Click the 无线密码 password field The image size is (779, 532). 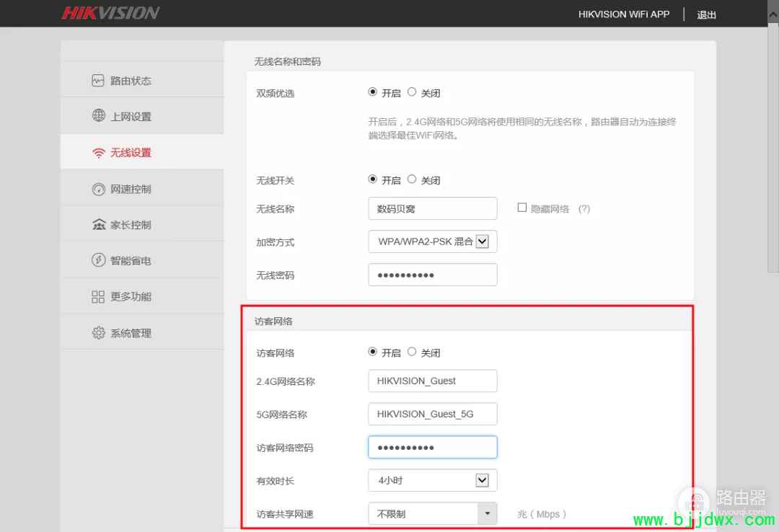[433, 275]
